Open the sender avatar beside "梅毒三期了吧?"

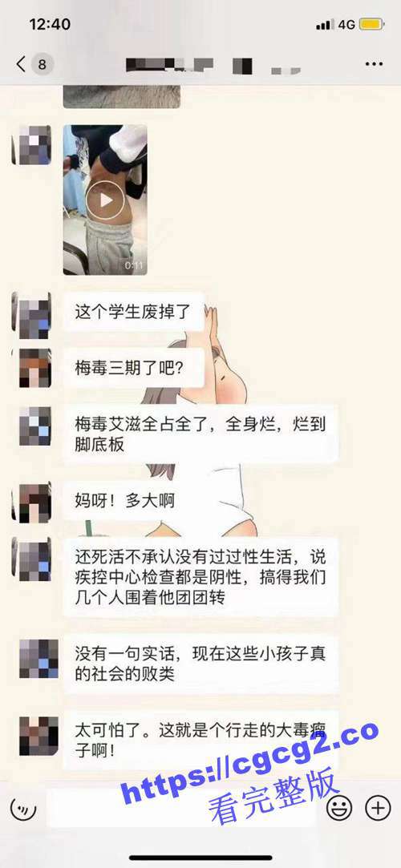pos(35,368)
